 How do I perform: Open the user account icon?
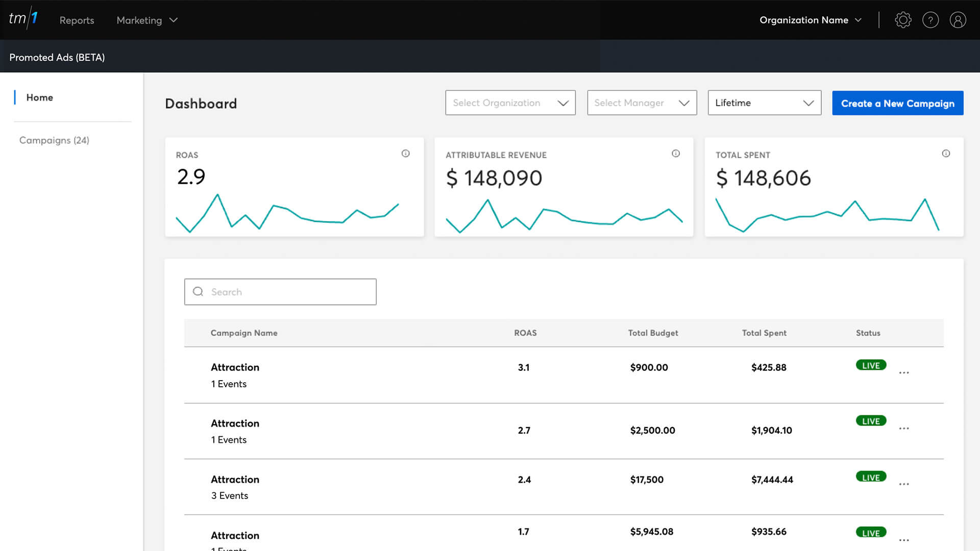pyautogui.click(x=958, y=20)
